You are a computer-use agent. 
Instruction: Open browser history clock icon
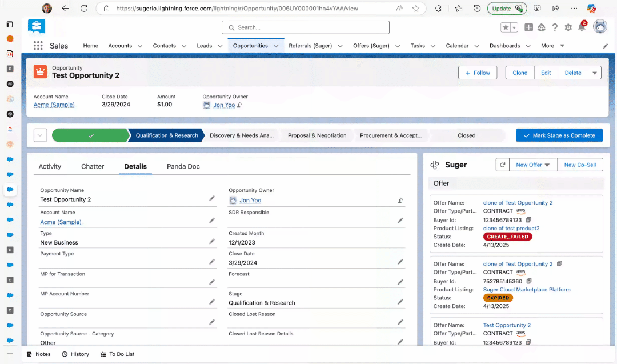point(477,8)
